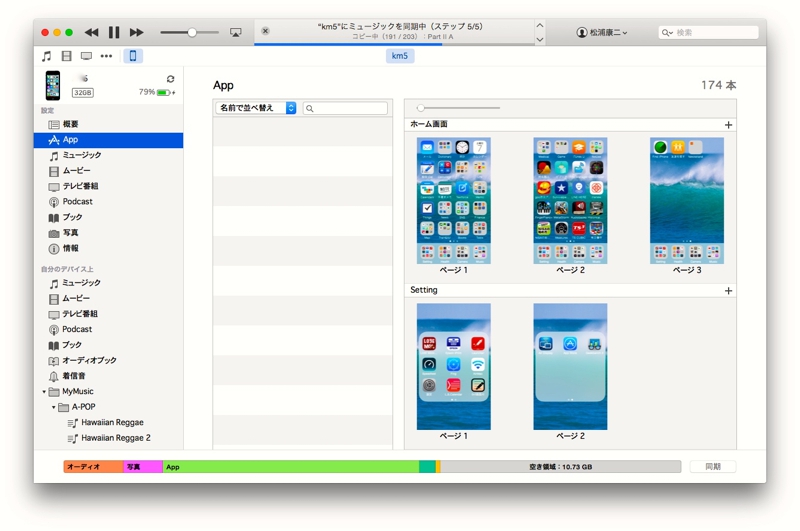This screenshot has width=800, height=531.
Task: Show previous status with up chevron
Action: coord(540,25)
